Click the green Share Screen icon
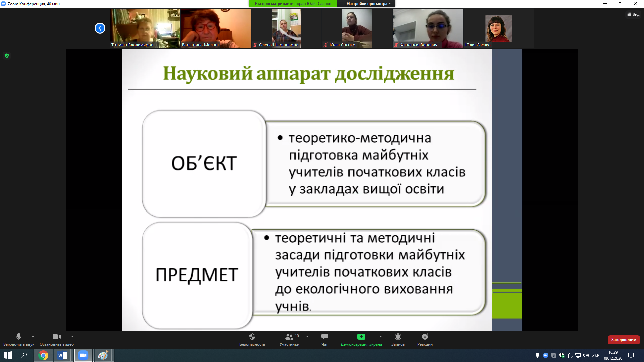Image resolution: width=644 pixels, height=362 pixels. [361, 337]
